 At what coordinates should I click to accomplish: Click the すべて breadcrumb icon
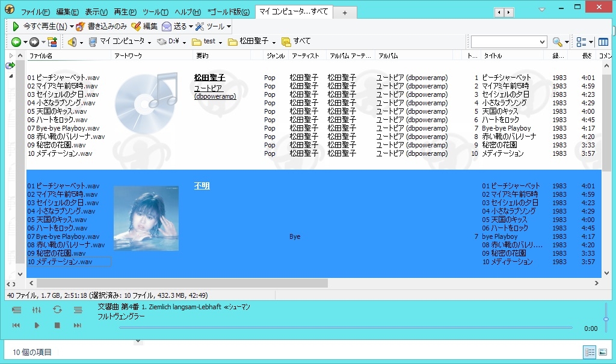click(x=286, y=42)
